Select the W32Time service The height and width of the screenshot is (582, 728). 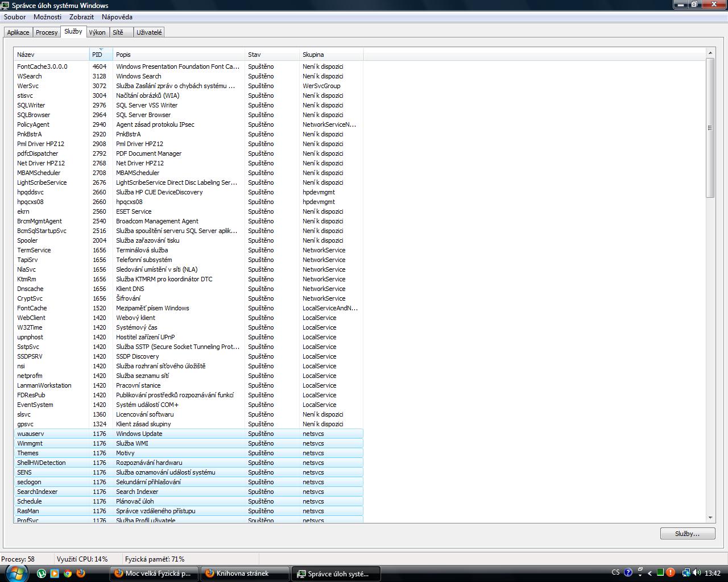tap(188, 327)
